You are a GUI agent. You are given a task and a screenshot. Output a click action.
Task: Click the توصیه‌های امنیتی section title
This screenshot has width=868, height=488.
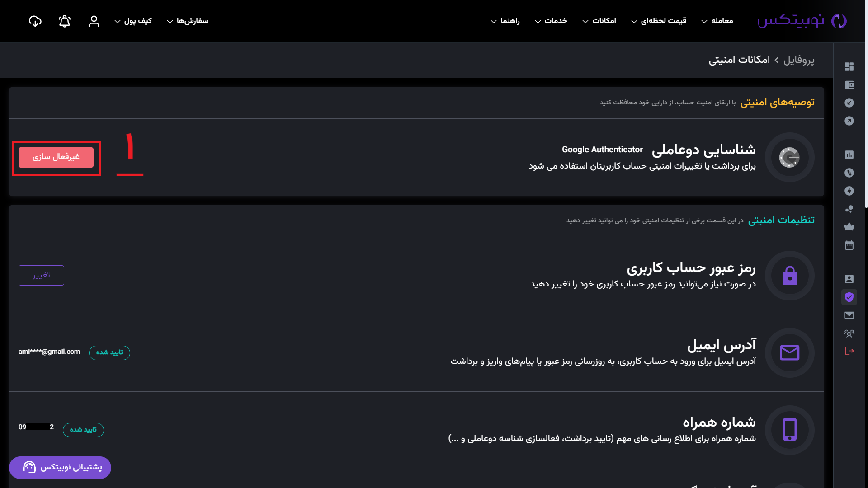click(x=777, y=103)
